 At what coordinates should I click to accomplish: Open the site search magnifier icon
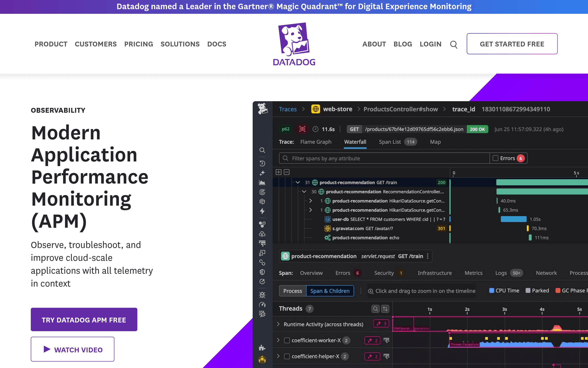454,44
